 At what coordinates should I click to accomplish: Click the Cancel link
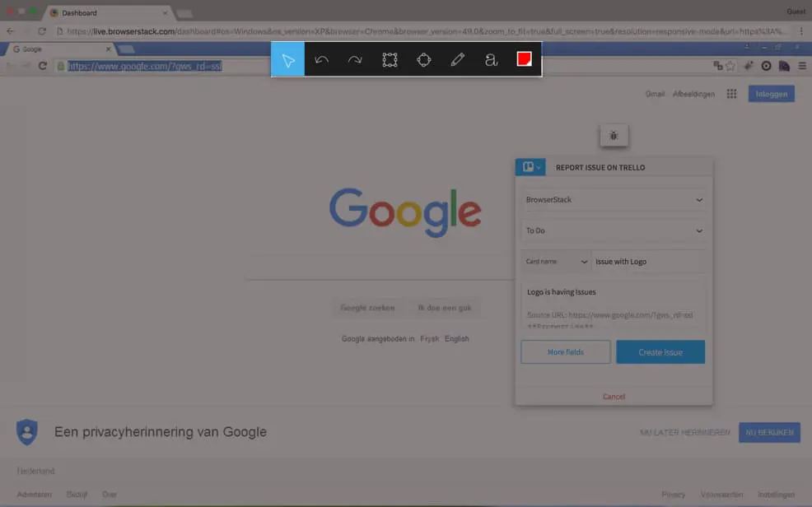(x=614, y=397)
